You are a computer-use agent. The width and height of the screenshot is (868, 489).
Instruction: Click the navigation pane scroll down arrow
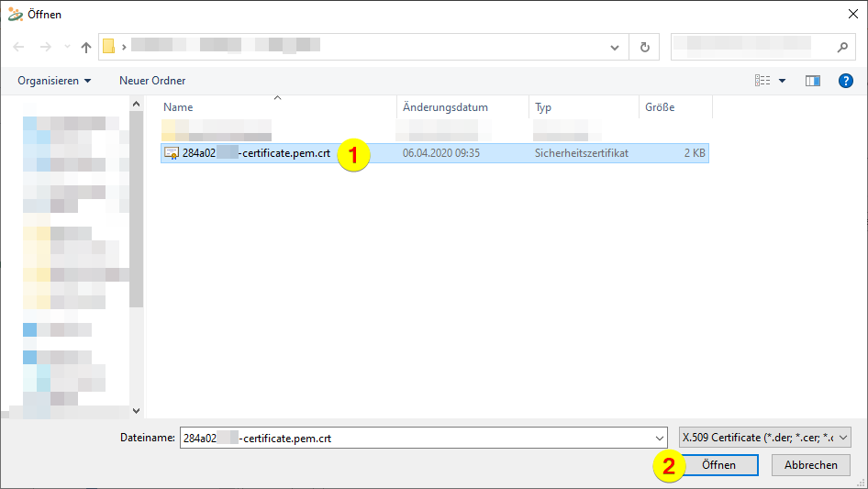click(x=137, y=411)
